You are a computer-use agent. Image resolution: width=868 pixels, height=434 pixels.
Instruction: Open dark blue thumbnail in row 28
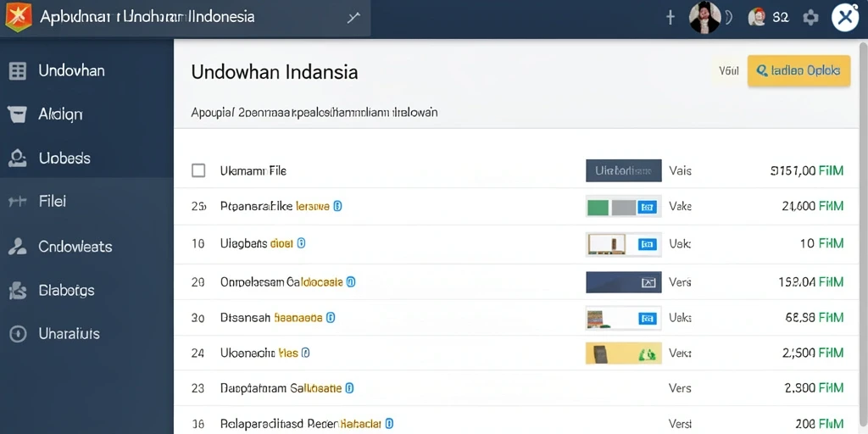[x=624, y=281]
